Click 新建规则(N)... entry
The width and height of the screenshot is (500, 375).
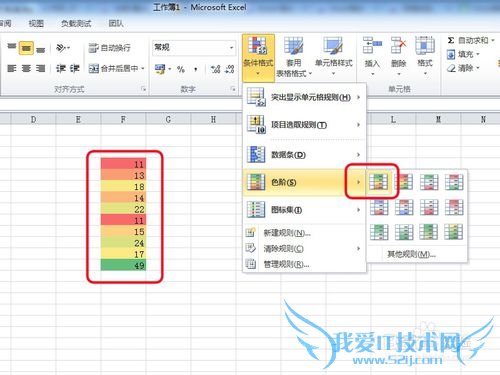pyautogui.click(x=305, y=232)
